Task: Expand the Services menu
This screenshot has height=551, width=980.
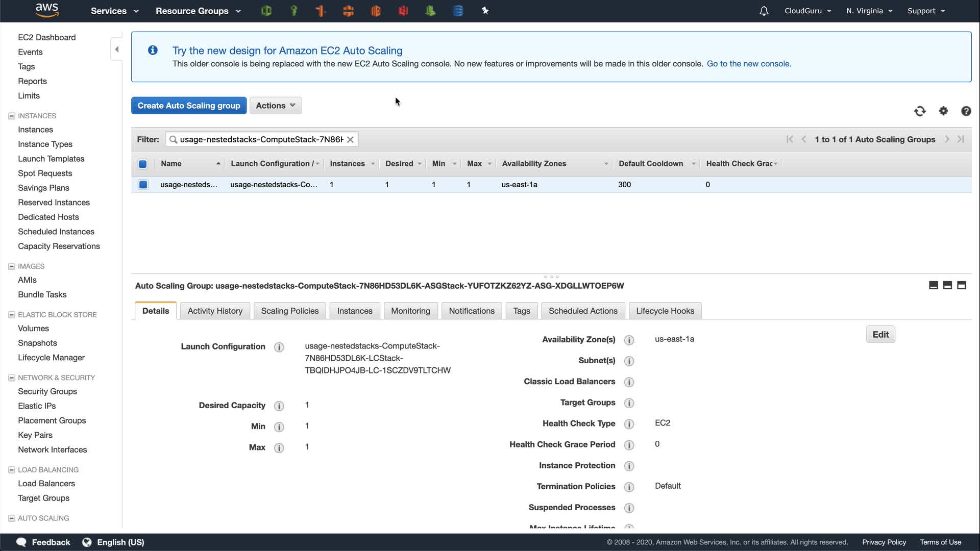Action: coord(114,11)
